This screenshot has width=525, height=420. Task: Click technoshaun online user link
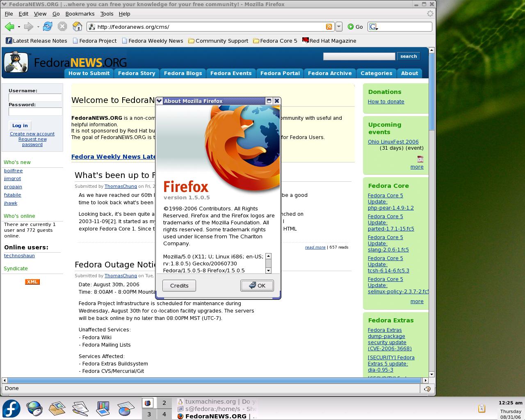(19, 256)
